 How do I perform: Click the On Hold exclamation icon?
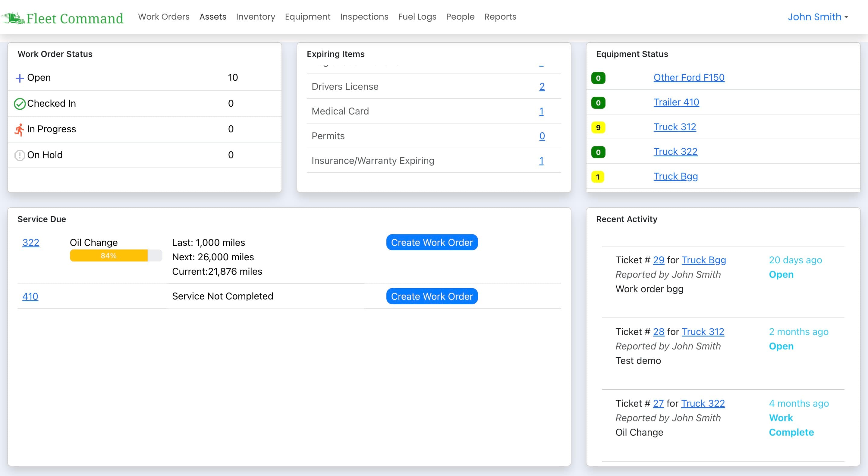20,155
